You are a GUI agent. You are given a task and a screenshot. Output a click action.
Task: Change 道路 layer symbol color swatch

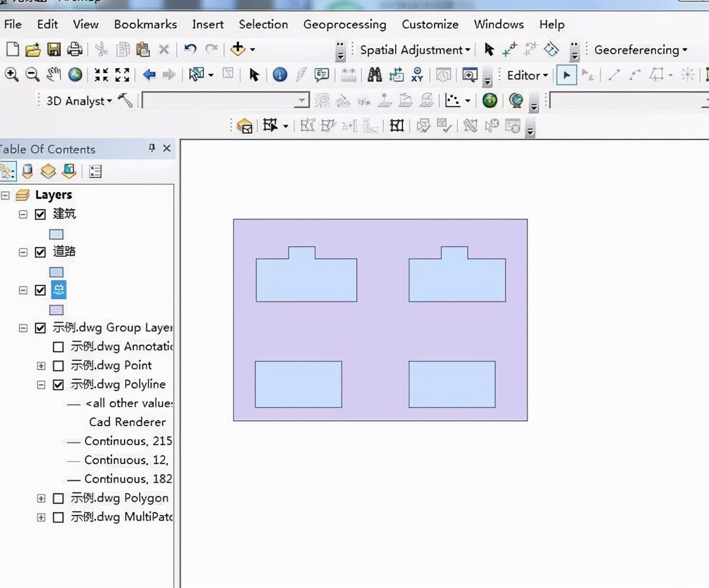coord(56,272)
